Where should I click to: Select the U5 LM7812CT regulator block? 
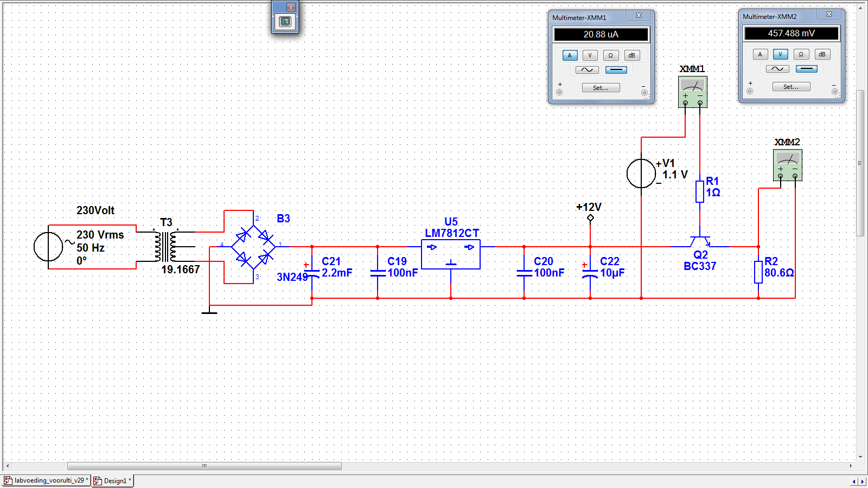[x=451, y=254]
